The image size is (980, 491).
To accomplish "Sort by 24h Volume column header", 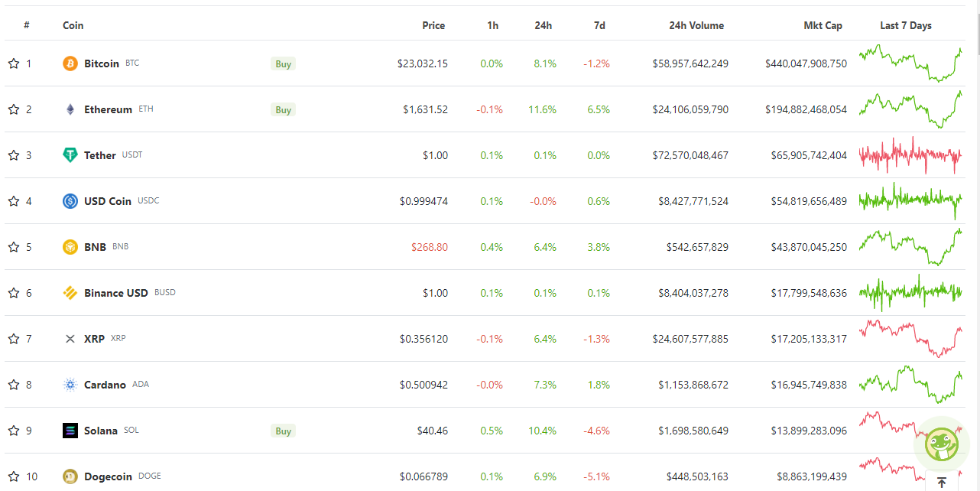I will (696, 25).
